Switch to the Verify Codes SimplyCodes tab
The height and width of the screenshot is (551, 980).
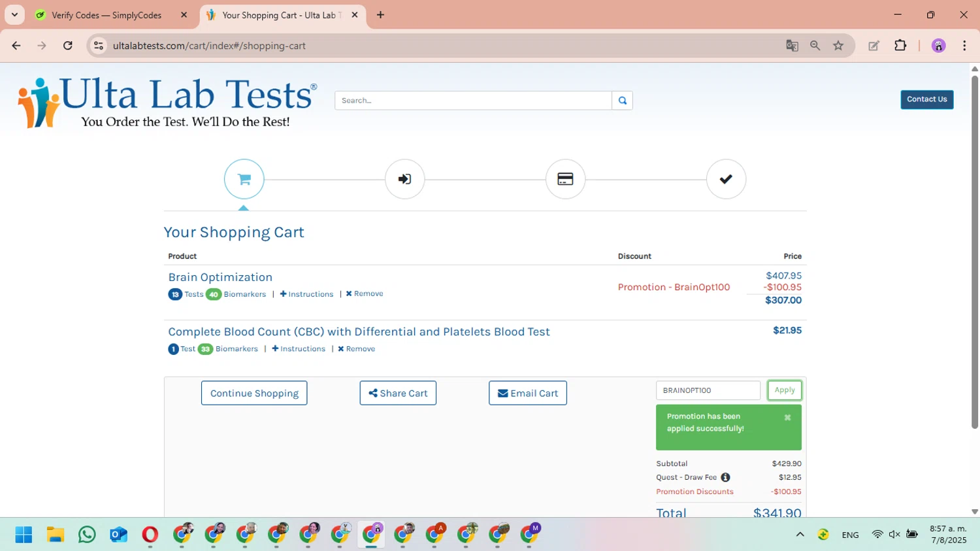coord(106,15)
